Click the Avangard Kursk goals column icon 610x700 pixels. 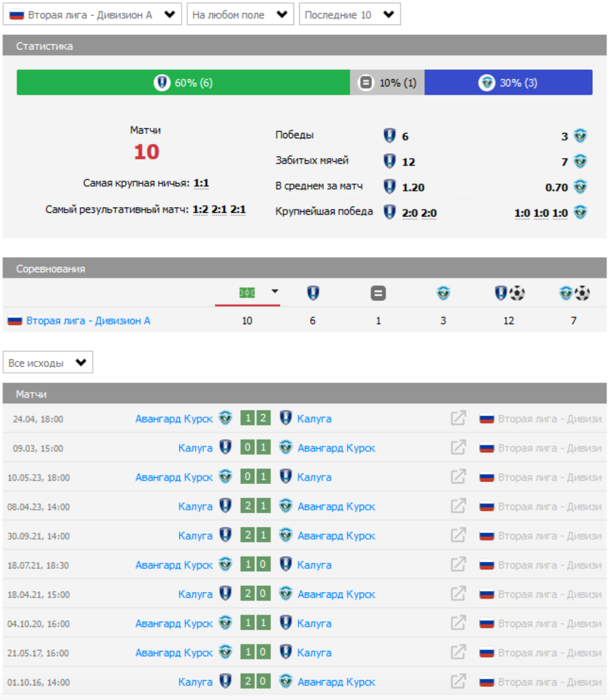574,293
